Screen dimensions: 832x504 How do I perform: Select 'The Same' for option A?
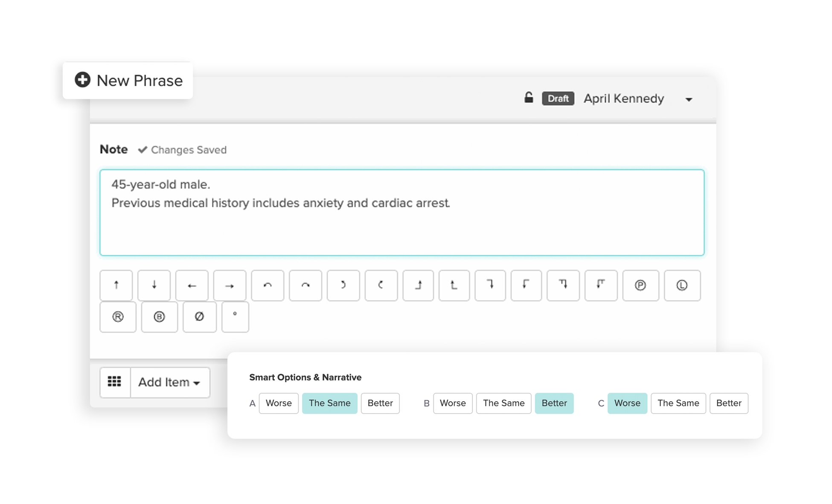[x=329, y=403]
